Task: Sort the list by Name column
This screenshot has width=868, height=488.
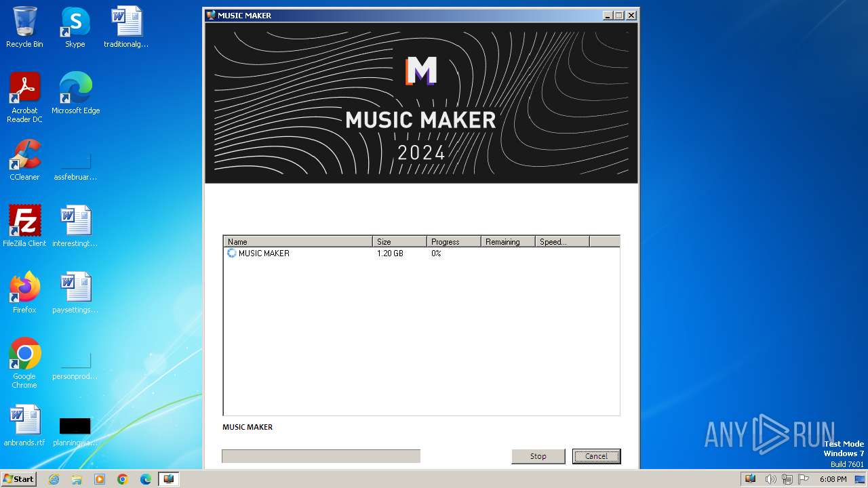Action: point(298,241)
